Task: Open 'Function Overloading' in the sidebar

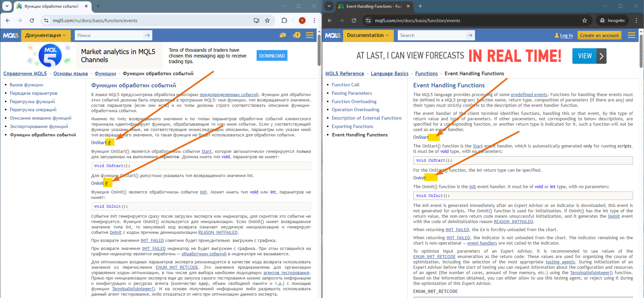Action: 354,101
